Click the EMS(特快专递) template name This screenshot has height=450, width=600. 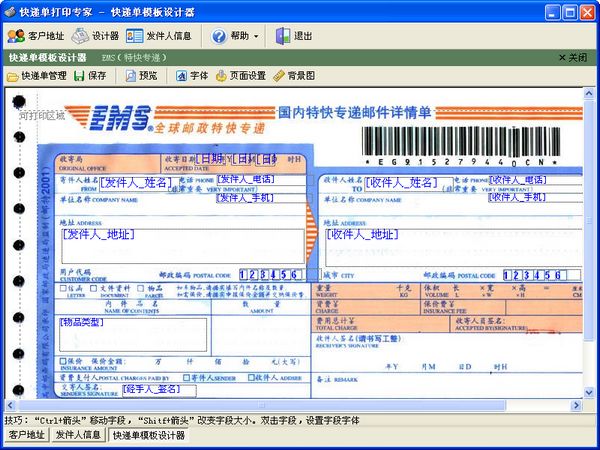134,58
